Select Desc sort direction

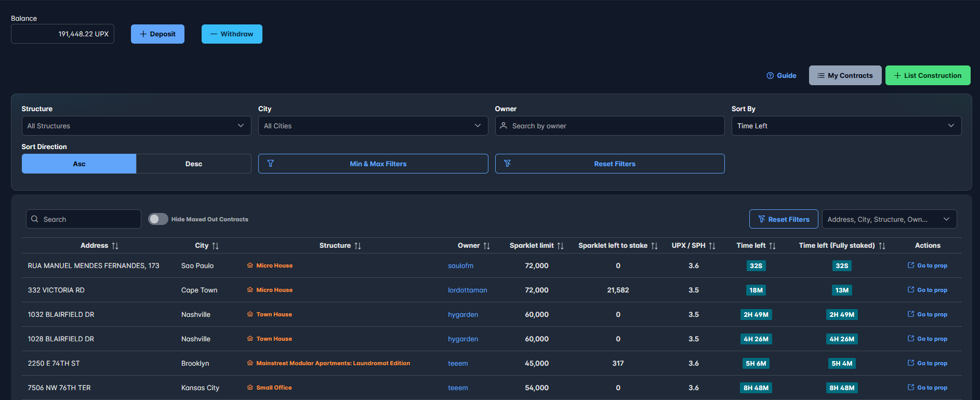194,164
